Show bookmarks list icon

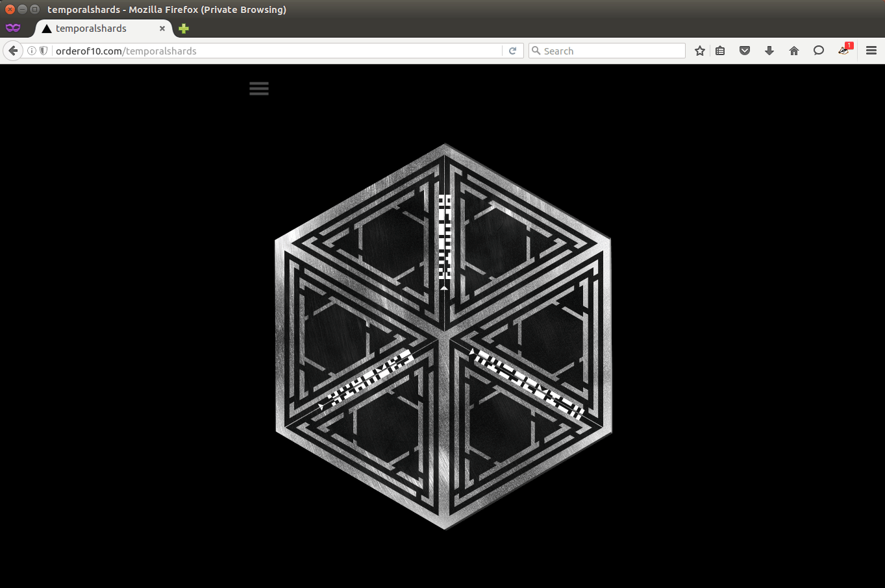[720, 51]
